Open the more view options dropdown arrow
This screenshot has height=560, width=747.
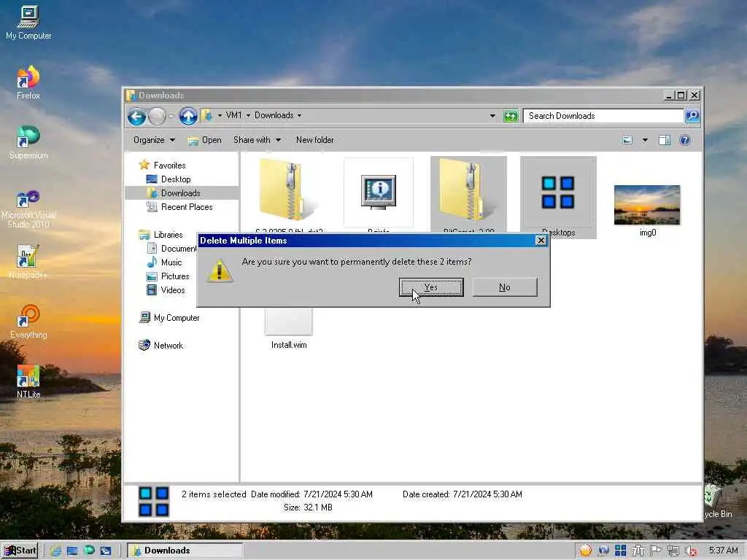[x=645, y=140]
